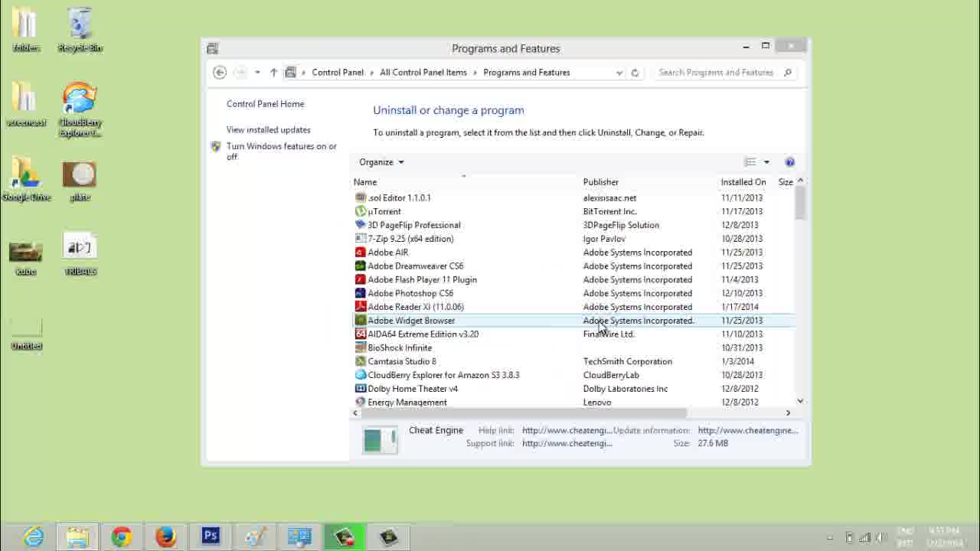
Task: Select the Adobe Widget Browser row
Action: coord(573,321)
